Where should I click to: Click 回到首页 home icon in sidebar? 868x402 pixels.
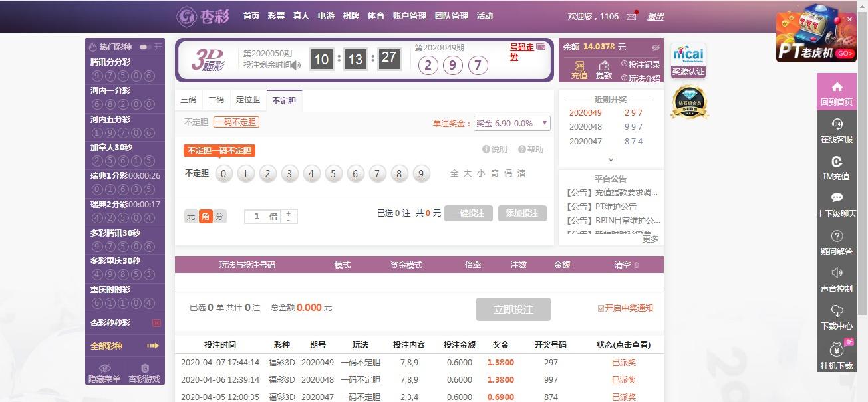pyautogui.click(x=837, y=88)
